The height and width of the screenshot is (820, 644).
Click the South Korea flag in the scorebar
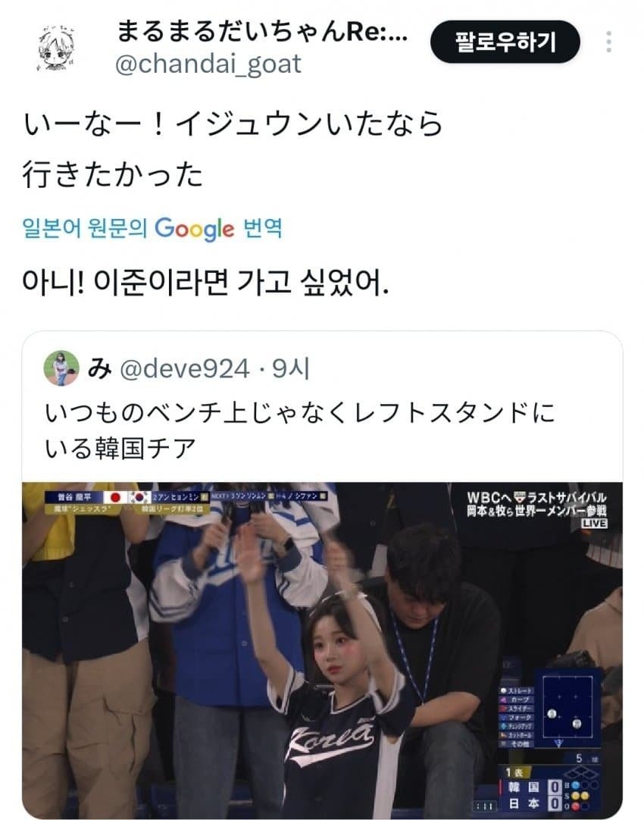[x=139, y=497]
